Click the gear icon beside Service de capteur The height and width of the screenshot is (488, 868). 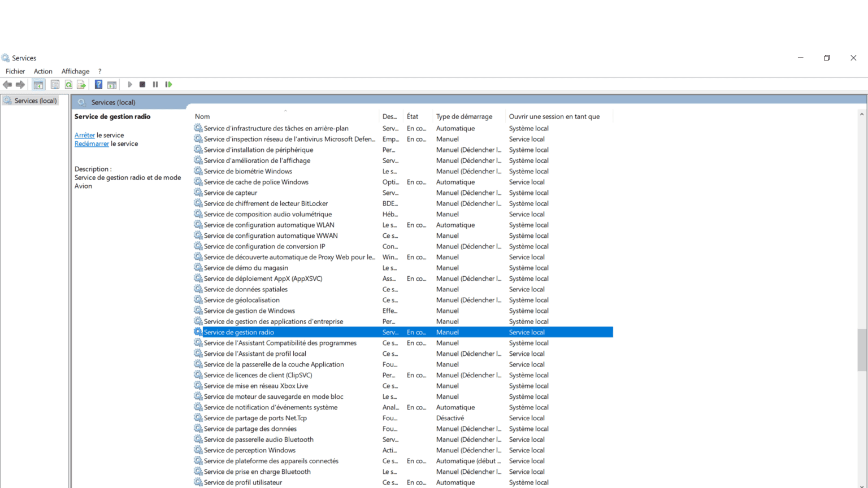198,193
